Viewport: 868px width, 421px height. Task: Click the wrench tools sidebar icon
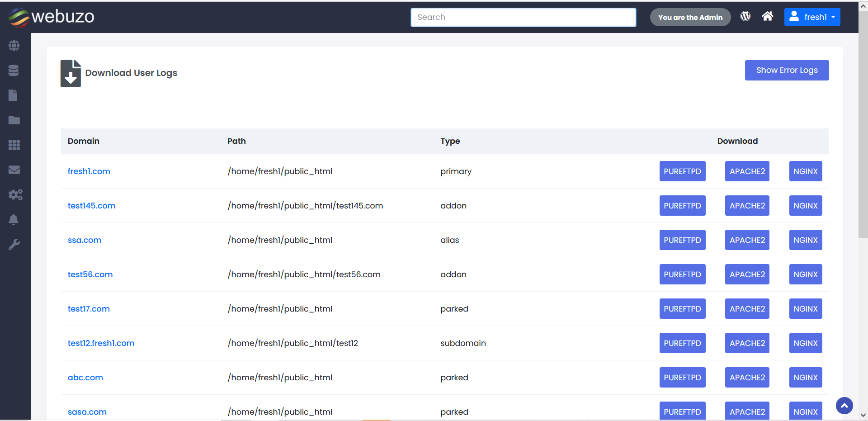pos(14,245)
